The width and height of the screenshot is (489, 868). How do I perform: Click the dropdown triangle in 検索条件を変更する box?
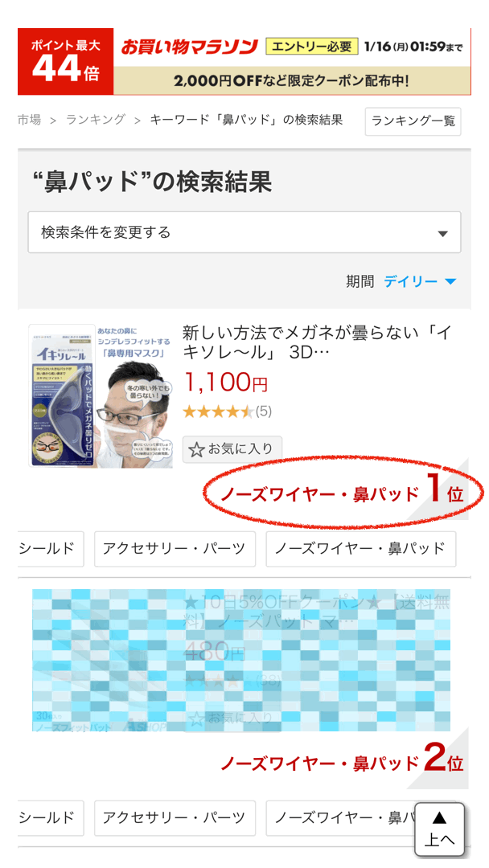click(x=442, y=234)
